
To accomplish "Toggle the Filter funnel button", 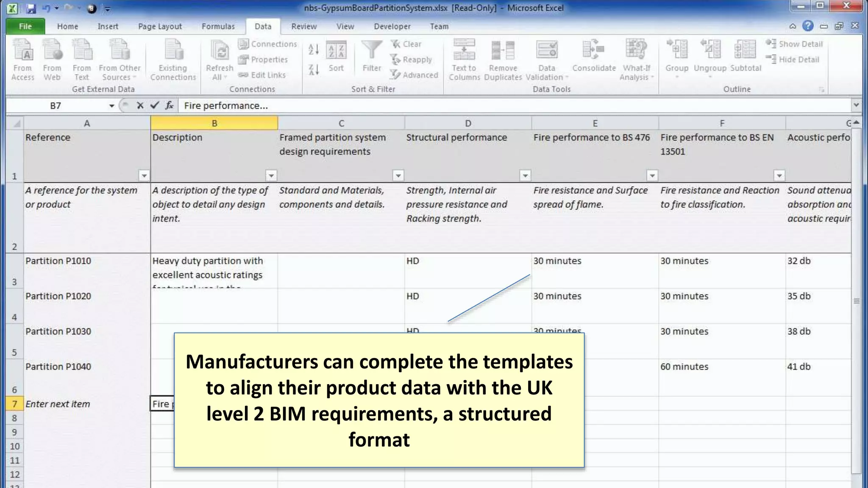I will pos(372,57).
